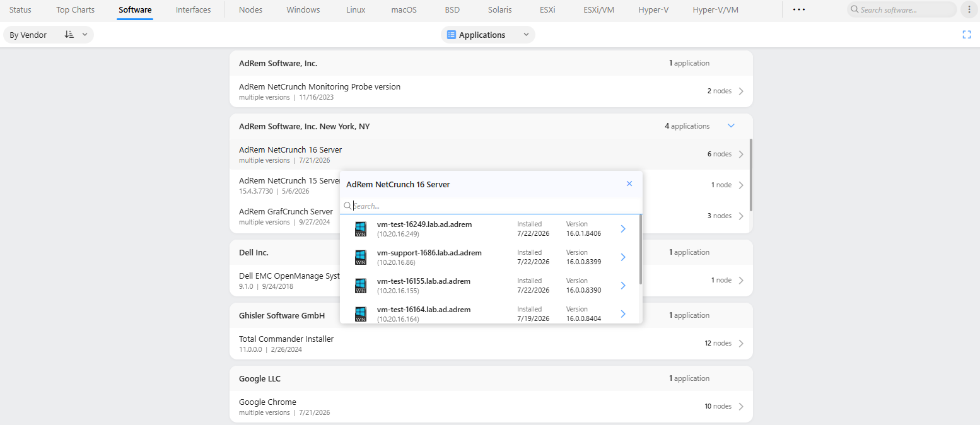Open the Hyper-V/VM view tab

716,9
